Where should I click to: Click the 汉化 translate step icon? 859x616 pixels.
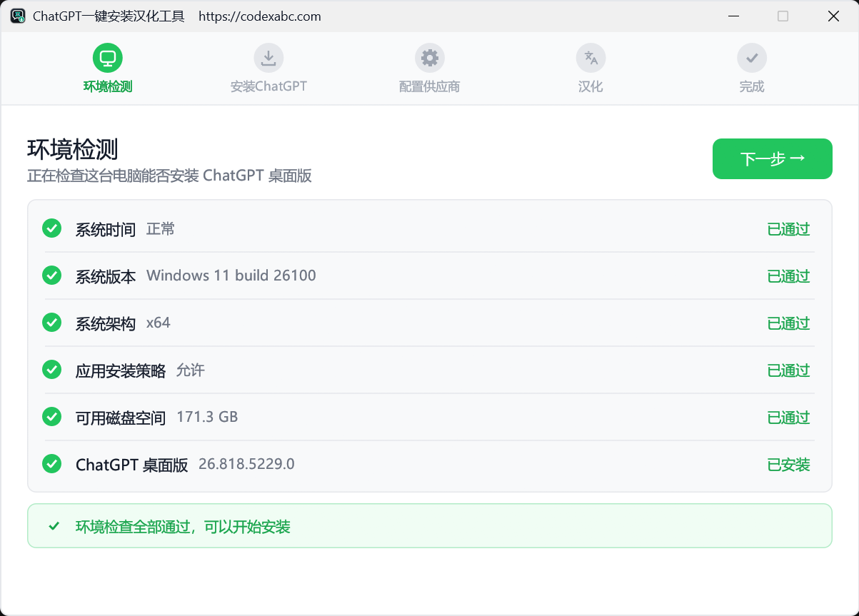coord(591,58)
